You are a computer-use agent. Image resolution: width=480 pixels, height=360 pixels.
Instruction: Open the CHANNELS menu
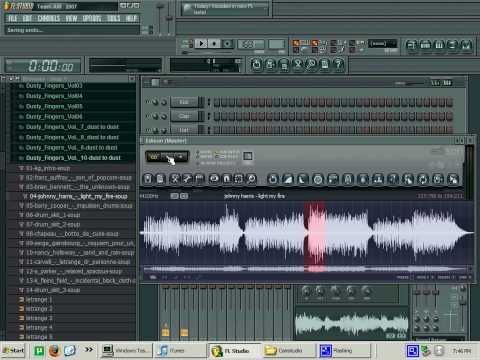[49, 18]
